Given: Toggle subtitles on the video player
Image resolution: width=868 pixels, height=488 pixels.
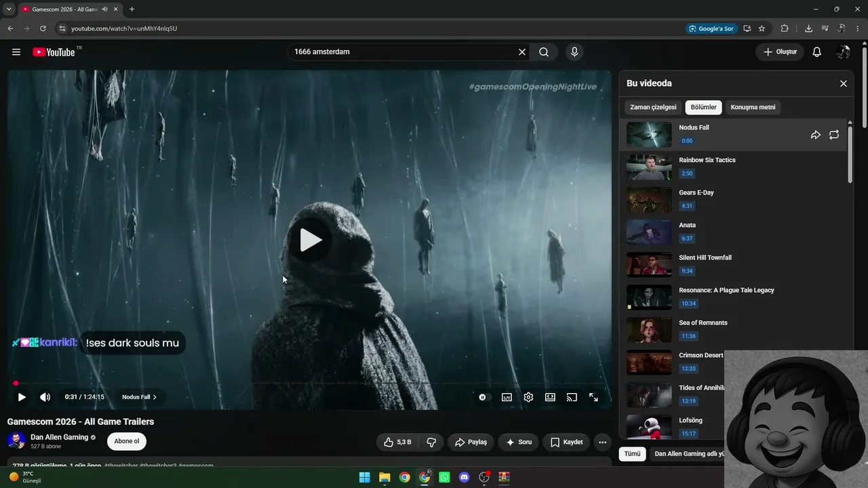Looking at the screenshot, I should click(507, 397).
